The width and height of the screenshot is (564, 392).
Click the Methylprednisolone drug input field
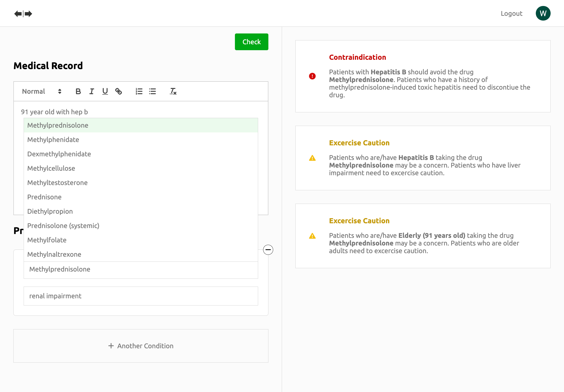141,269
